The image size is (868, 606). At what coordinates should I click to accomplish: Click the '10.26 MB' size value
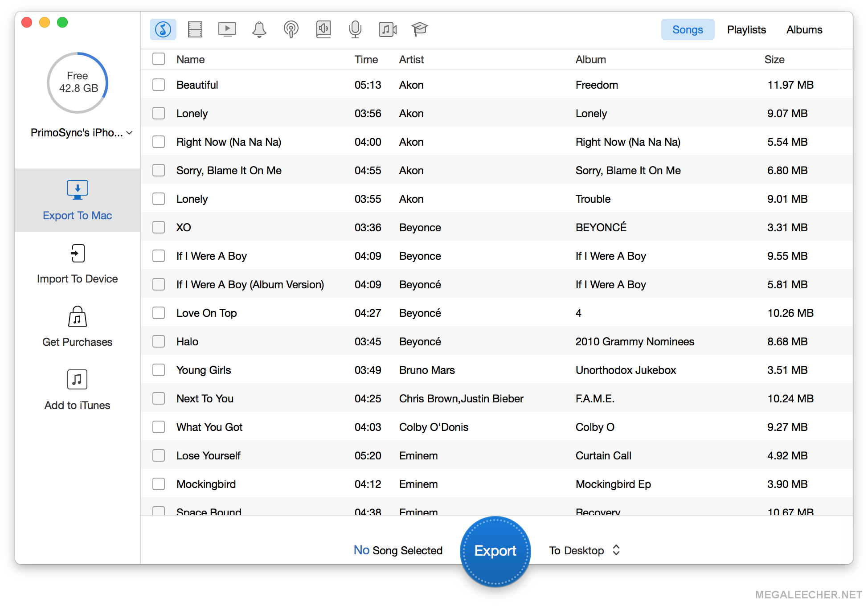(x=790, y=313)
